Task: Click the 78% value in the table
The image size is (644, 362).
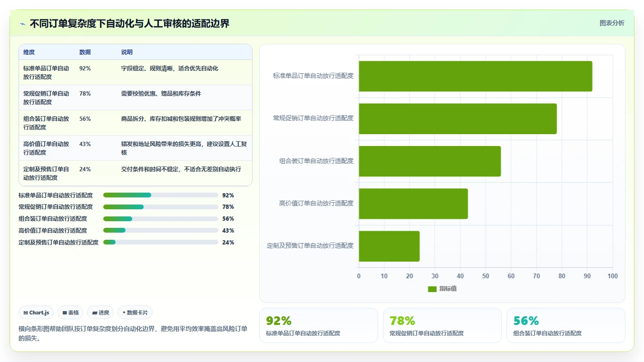Action: click(85, 94)
